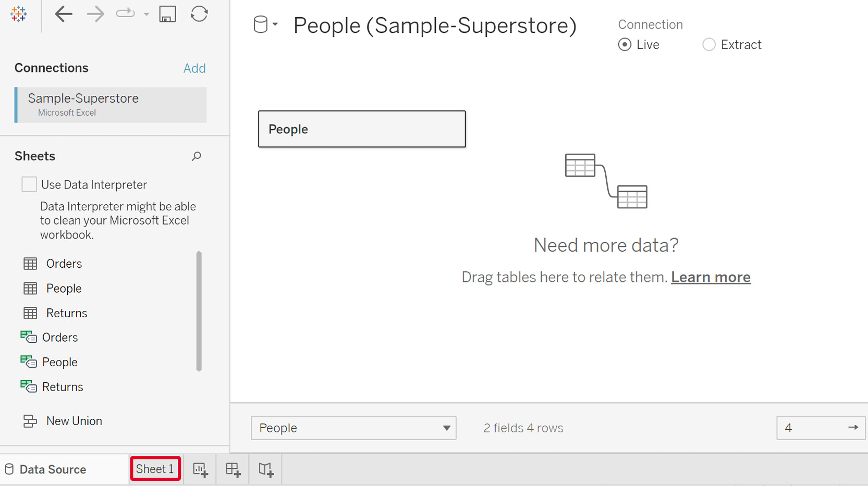Go forward with the right arrow
Screen dimensions: 868x486
pos(95,14)
